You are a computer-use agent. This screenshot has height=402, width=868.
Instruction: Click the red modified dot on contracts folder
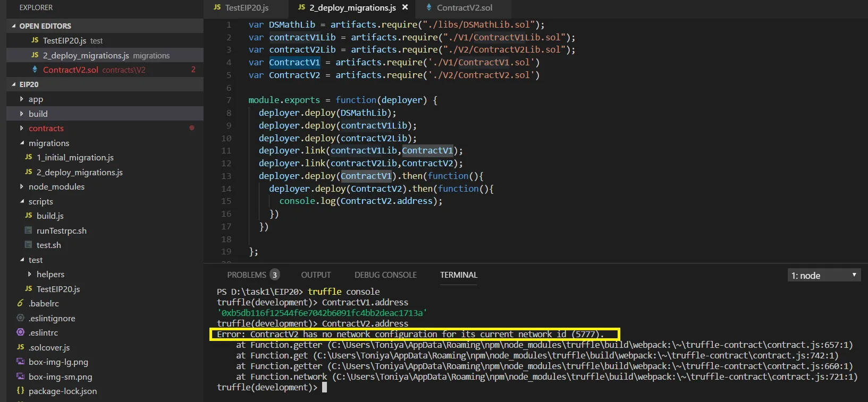click(192, 128)
